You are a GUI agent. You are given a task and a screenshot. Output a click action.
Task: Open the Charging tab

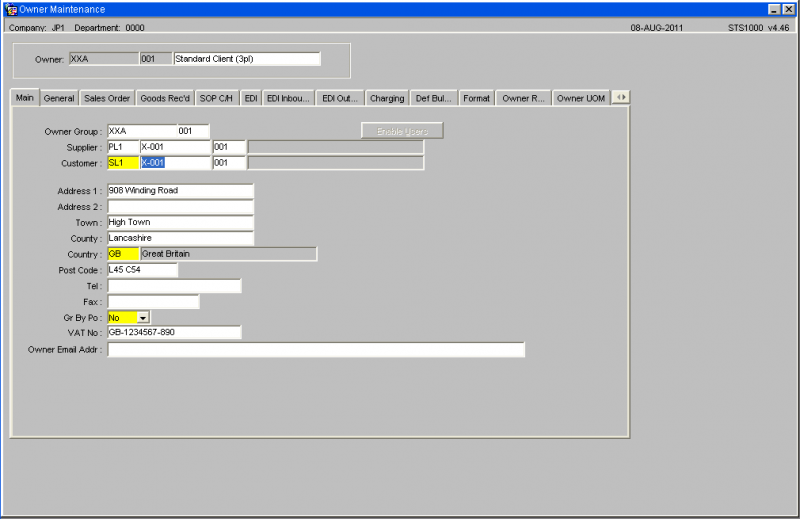(x=387, y=98)
